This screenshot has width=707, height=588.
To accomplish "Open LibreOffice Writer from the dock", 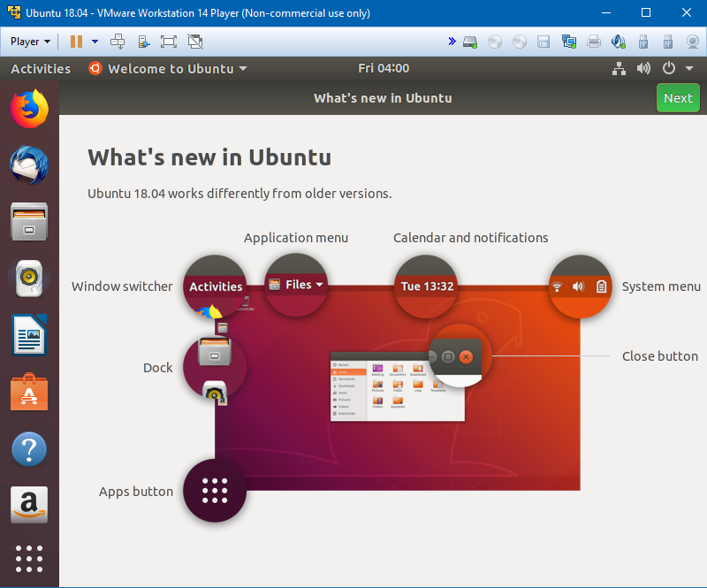I will [29, 335].
